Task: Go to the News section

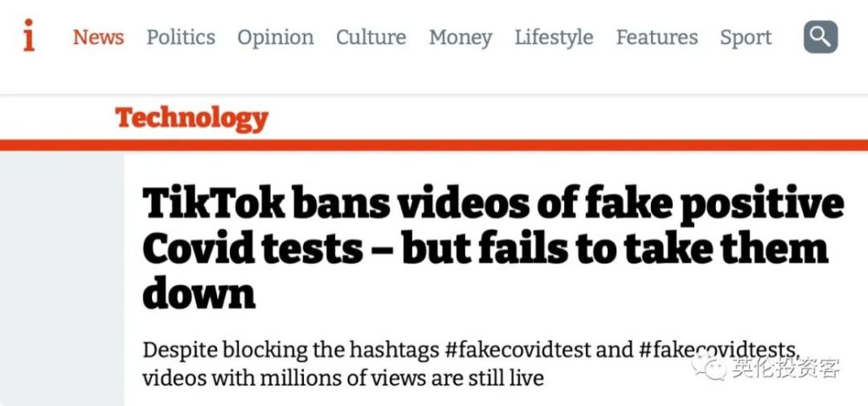Action: [x=98, y=37]
